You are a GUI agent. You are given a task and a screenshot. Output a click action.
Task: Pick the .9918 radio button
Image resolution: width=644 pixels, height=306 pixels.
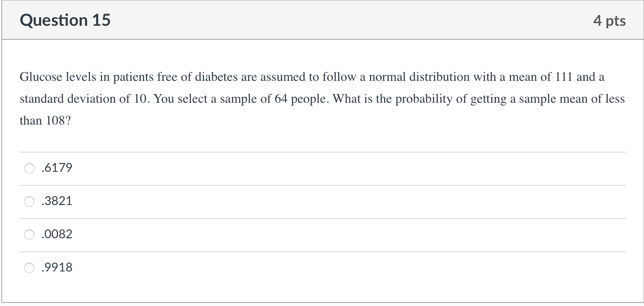click(29, 268)
